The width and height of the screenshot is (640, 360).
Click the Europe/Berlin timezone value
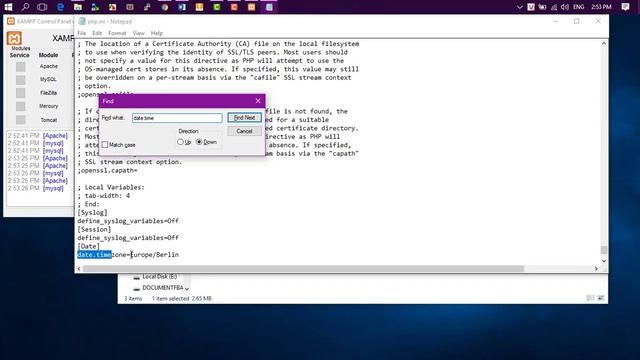coord(155,255)
